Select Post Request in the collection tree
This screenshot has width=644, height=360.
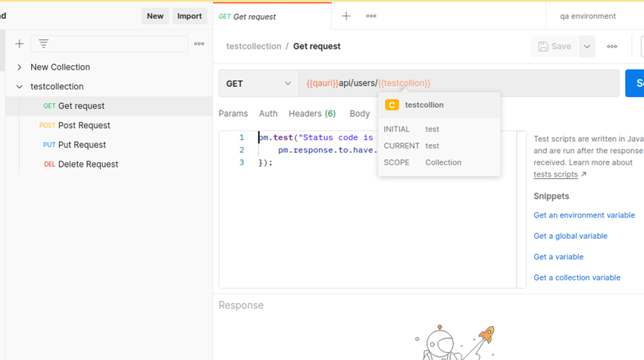pyautogui.click(x=84, y=126)
